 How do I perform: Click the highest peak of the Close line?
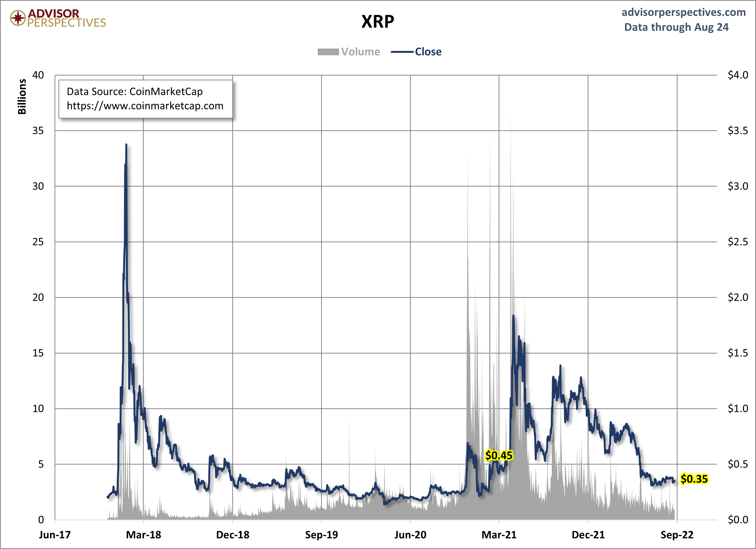pos(126,145)
